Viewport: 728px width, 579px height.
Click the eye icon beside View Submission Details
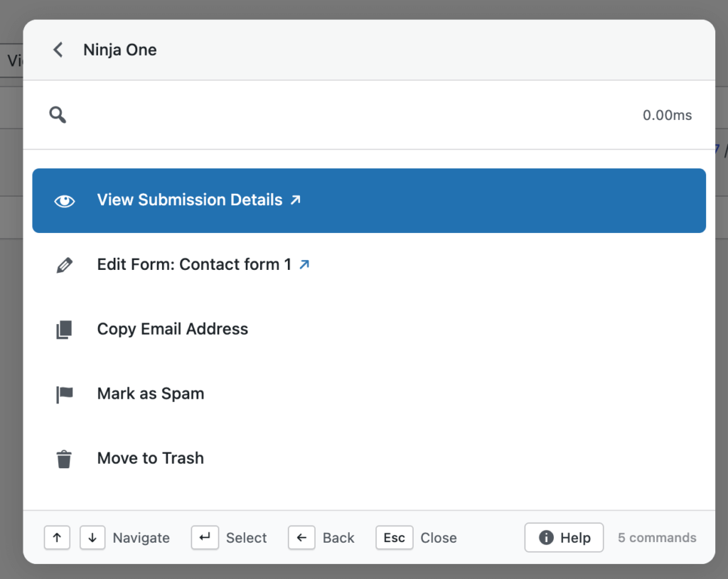click(x=65, y=200)
